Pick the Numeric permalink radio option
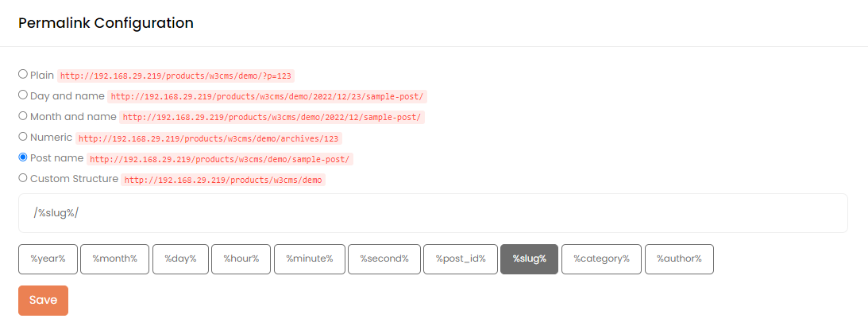This screenshot has width=868, height=334. tap(23, 136)
